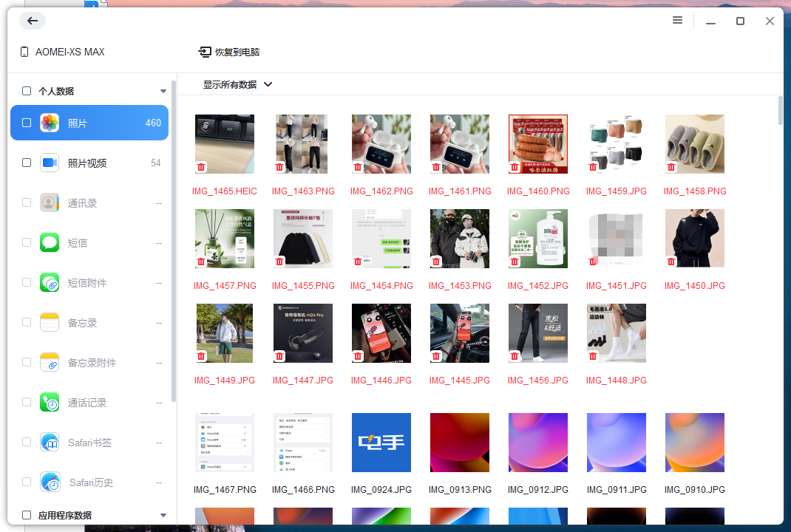
Task: Open the 照片视频 video category icon
Action: (48, 163)
